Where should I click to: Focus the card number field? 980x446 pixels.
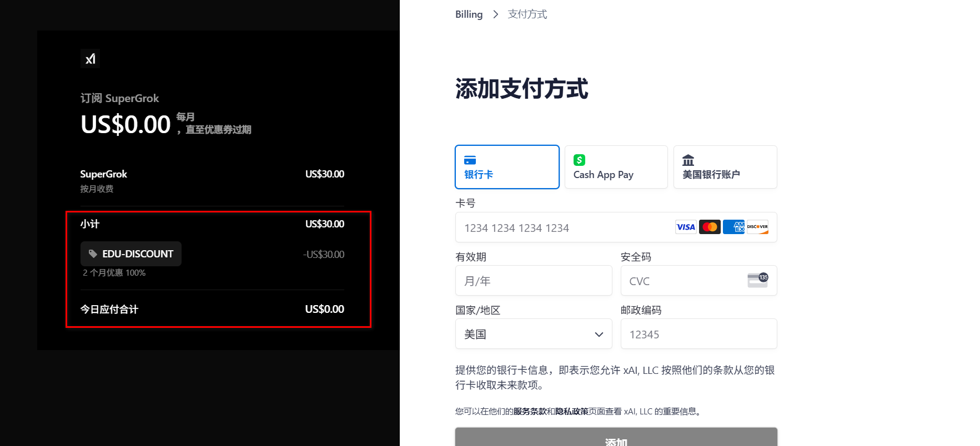[x=616, y=227]
